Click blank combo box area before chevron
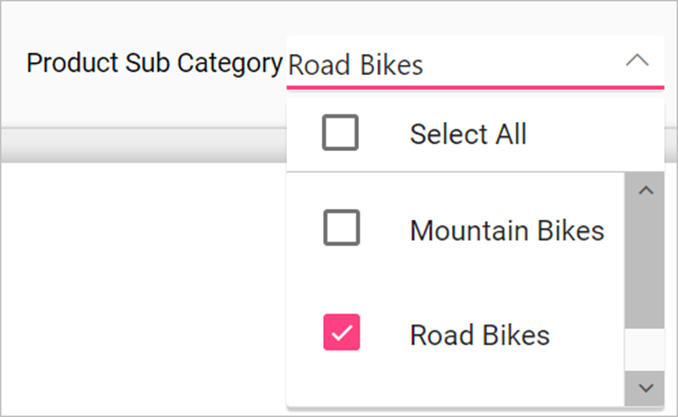 [520, 64]
